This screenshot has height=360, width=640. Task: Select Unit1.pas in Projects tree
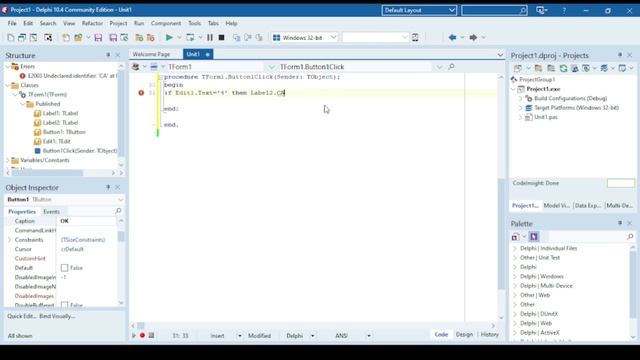pyautogui.click(x=546, y=117)
